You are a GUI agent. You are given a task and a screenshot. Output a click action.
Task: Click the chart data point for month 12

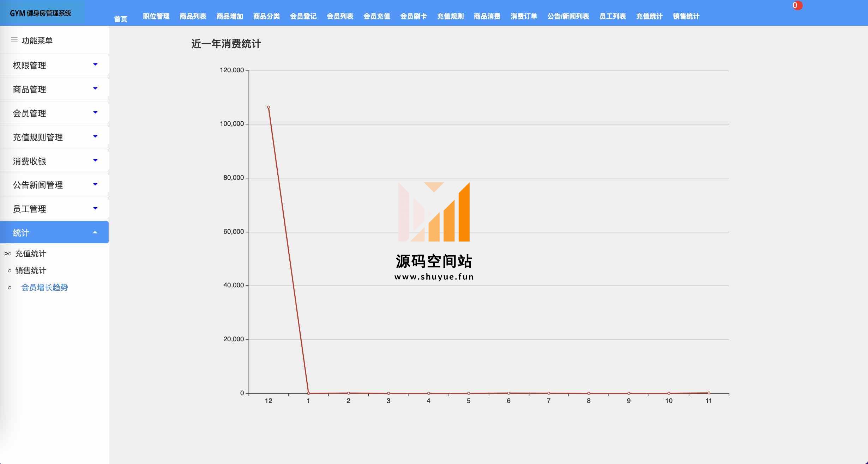tap(269, 107)
